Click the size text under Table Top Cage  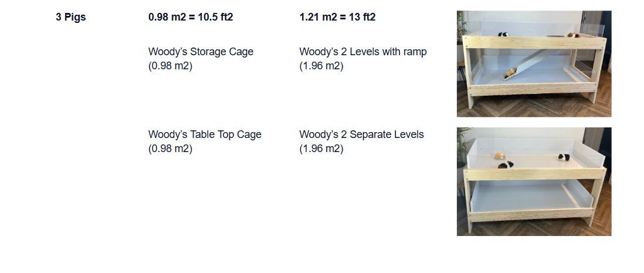coord(171,149)
